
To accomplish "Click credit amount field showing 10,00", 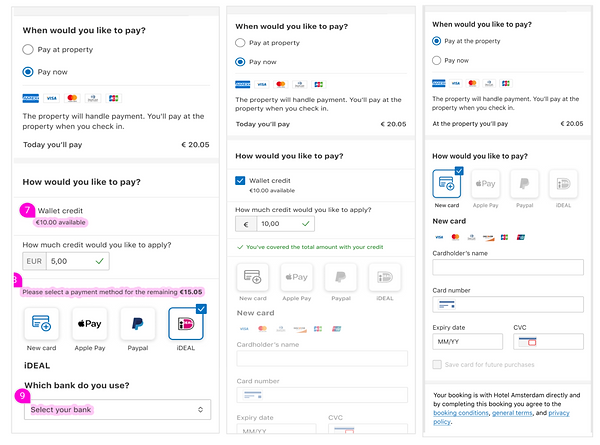I will pyautogui.click(x=285, y=224).
